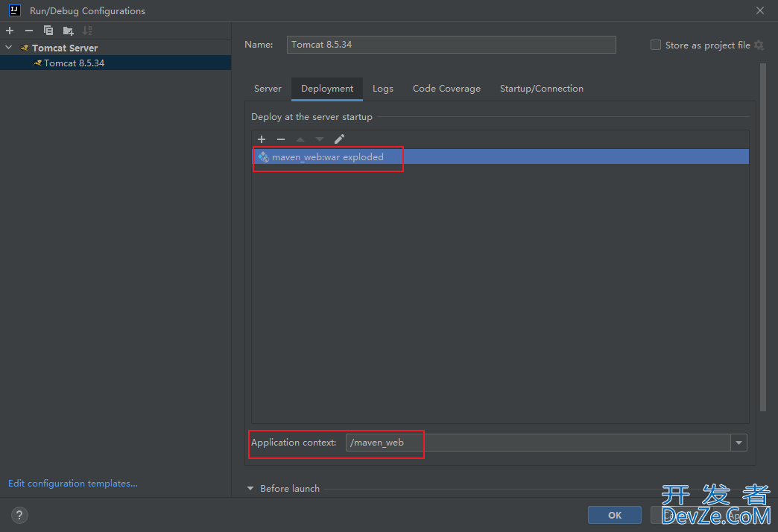
Task: Switch to the Logs tab
Action: point(382,89)
